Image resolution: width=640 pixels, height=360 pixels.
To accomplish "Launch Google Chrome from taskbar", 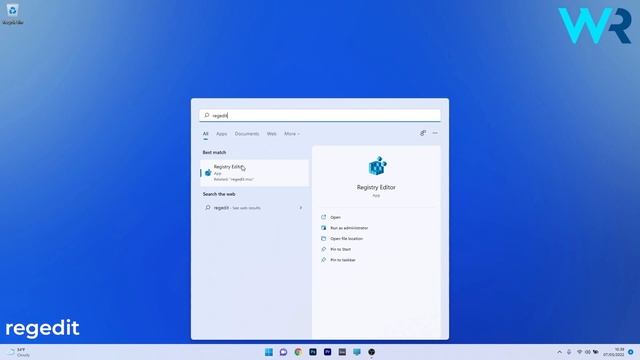I will click(x=298, y=352).
